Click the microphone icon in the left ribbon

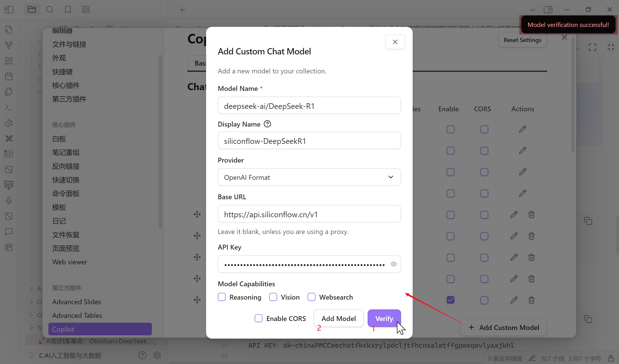click(9, 201)
